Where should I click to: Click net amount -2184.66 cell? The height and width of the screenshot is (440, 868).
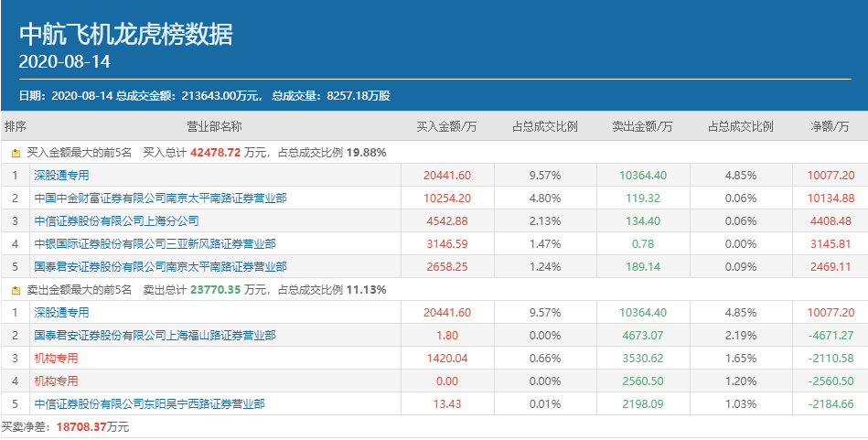tap(830, 404)
